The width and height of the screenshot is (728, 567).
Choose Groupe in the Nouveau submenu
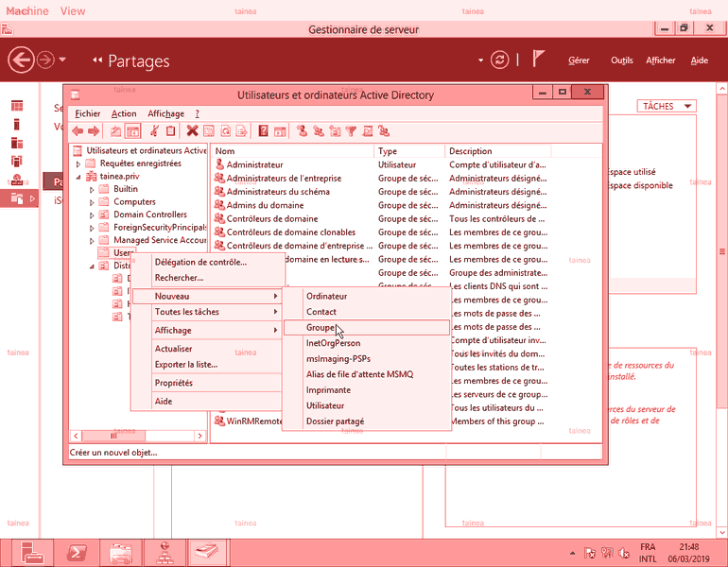pyautogui.click(x=366, y=328)
